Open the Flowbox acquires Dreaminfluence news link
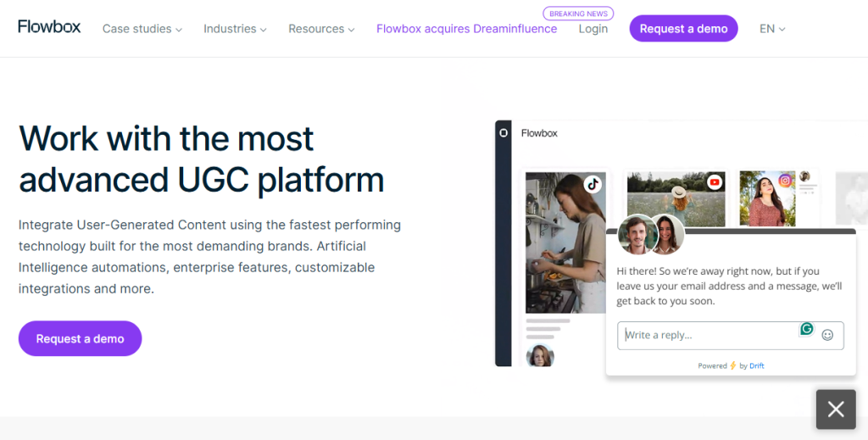Image resolution: width=868 pixels, height=440 pixels. (x=466, y=29)
